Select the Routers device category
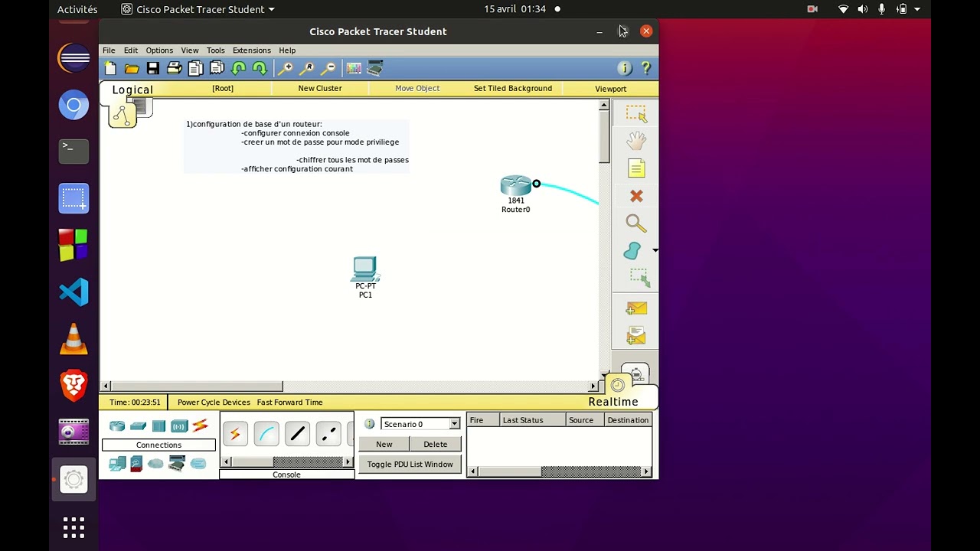Screen dimensions: 980x551 coord(117,426)
